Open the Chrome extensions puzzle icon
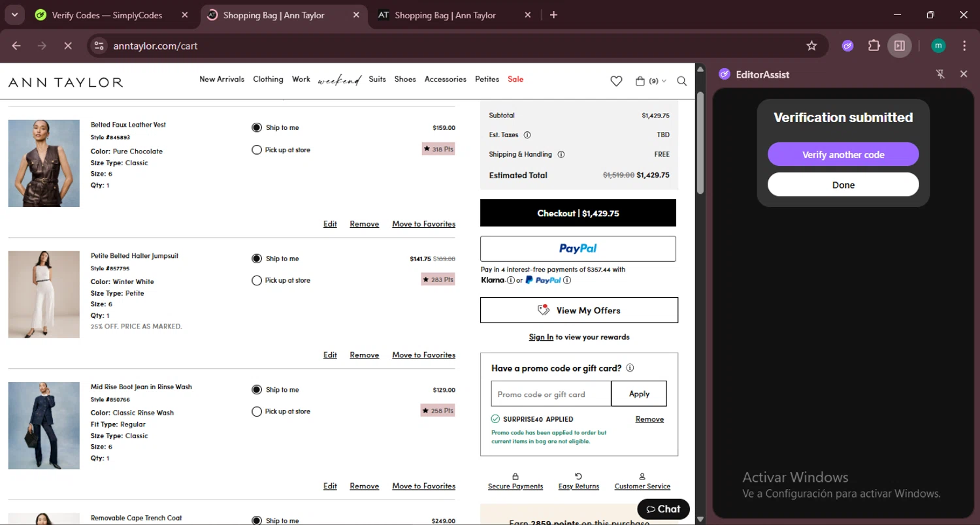This screenshot has height=525, width=980. click(874, 46)
